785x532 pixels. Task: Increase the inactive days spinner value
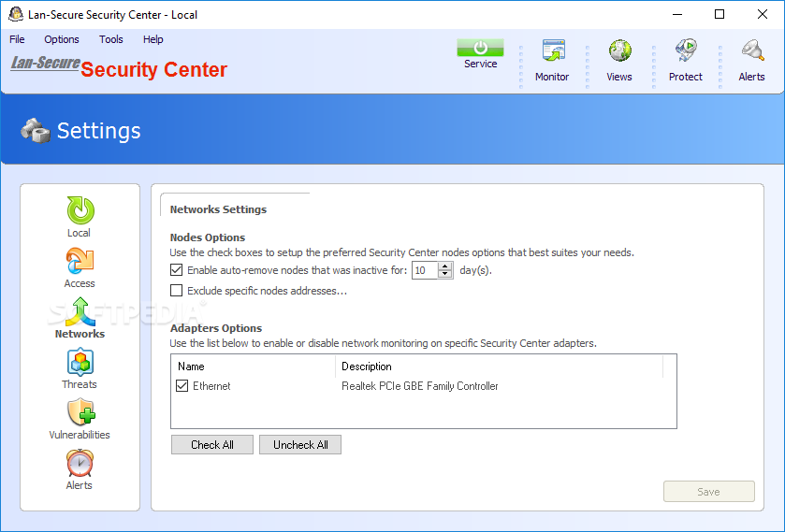445,266
